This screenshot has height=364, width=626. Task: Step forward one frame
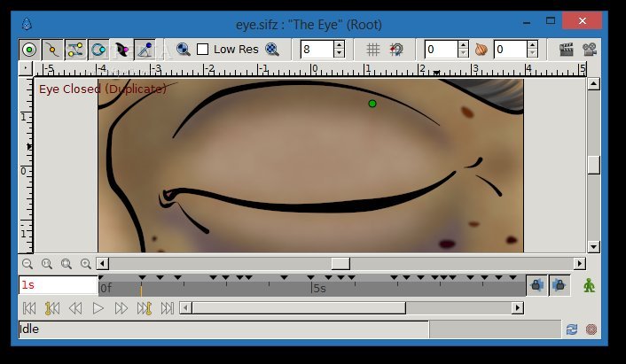click(121, 308)
